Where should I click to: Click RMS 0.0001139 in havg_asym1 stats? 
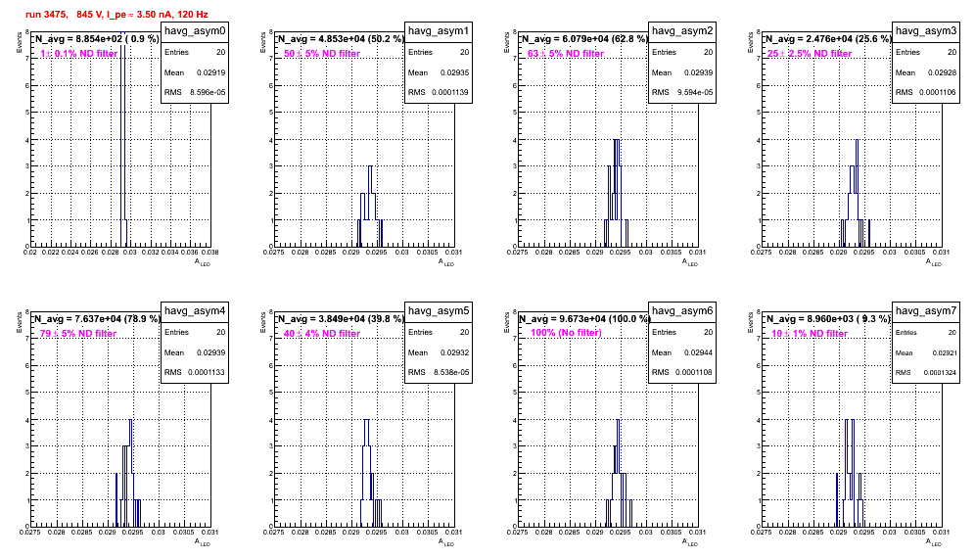[x=439, y=93]
